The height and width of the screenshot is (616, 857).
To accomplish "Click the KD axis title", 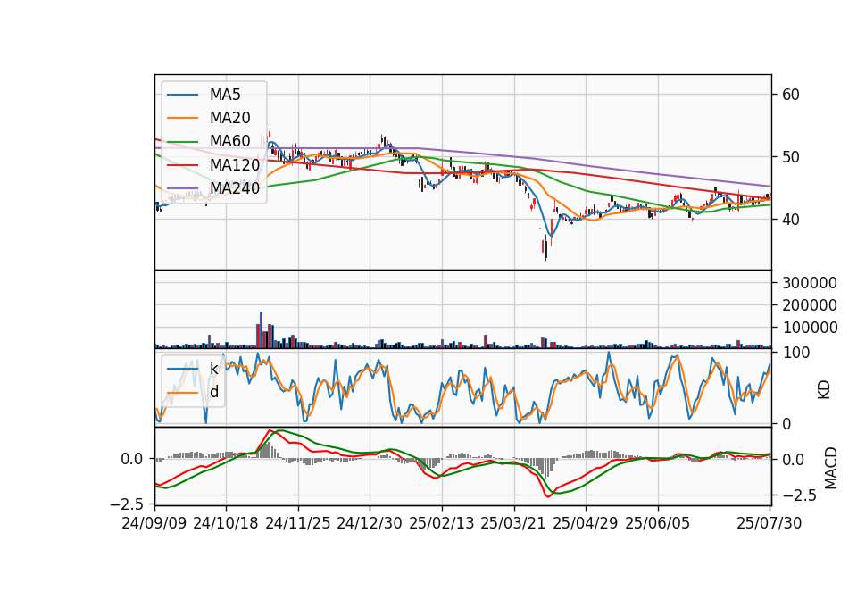I will point(824,390).
